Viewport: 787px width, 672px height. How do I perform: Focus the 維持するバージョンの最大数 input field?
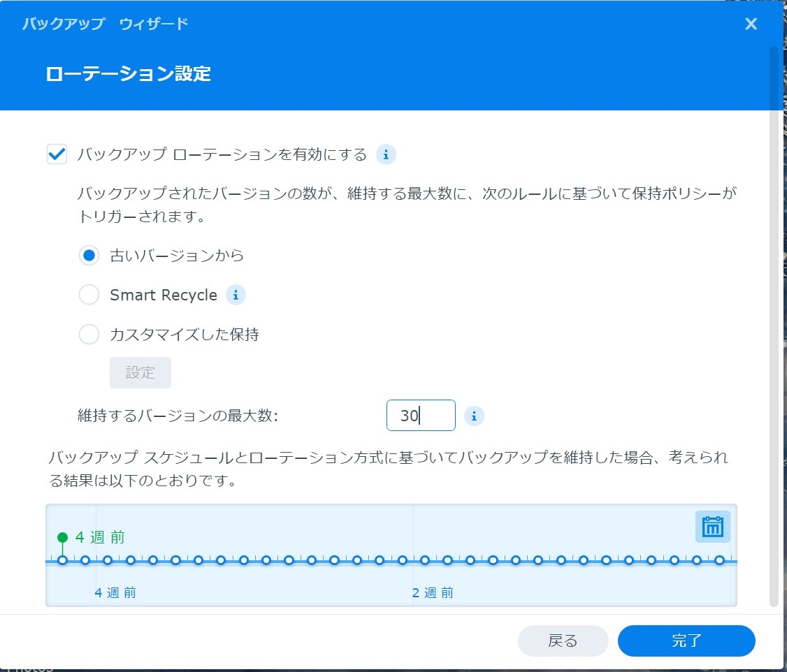421,416
